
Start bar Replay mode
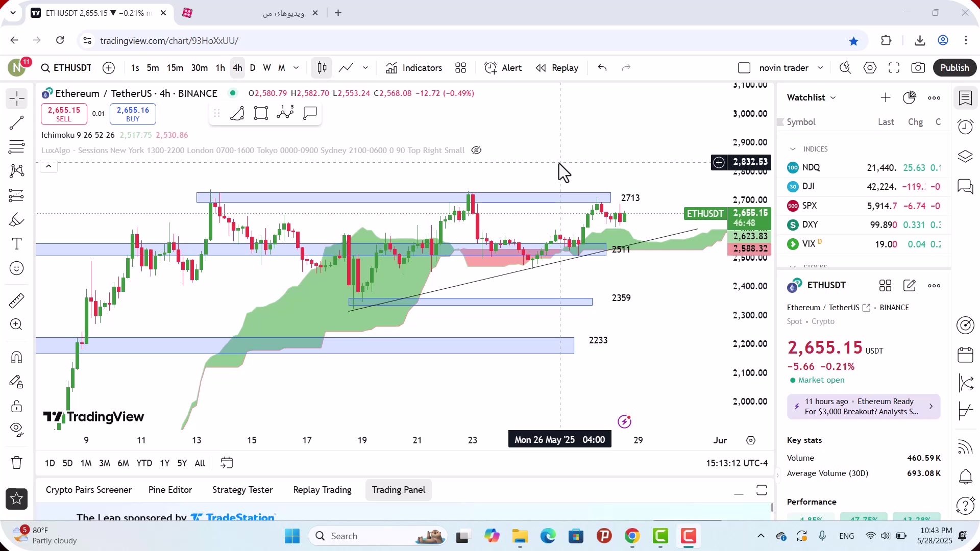(557, 68)
